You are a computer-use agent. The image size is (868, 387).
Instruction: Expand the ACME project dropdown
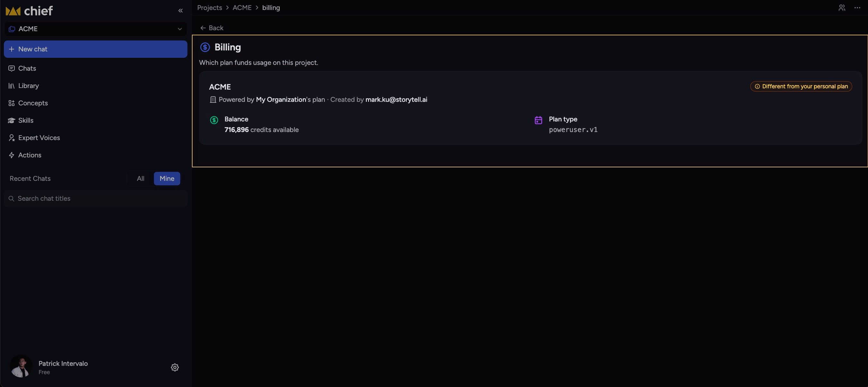pos(96,29)
